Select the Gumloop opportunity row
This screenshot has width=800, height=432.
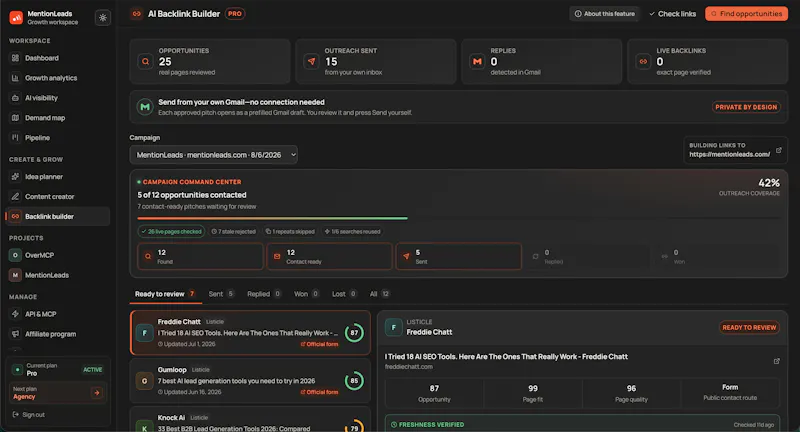[250, 380]
